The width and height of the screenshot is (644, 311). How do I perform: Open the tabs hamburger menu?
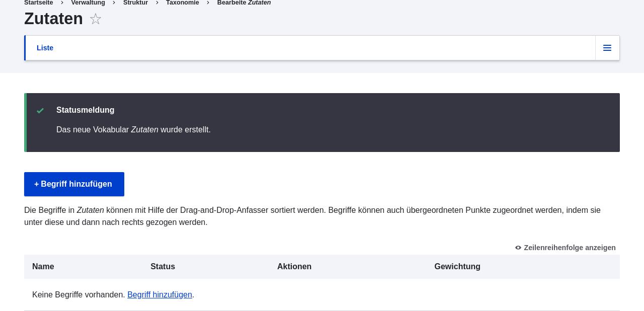(x=607, y=48)
